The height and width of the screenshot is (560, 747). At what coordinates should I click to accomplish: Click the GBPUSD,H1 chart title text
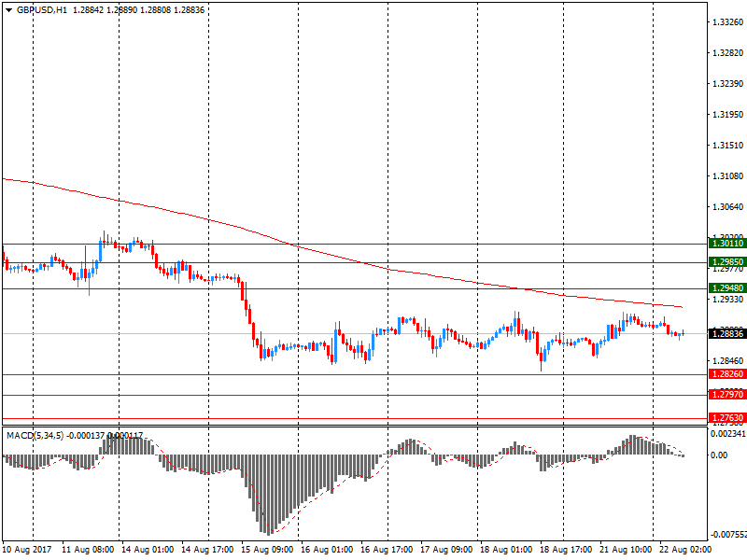42,10
